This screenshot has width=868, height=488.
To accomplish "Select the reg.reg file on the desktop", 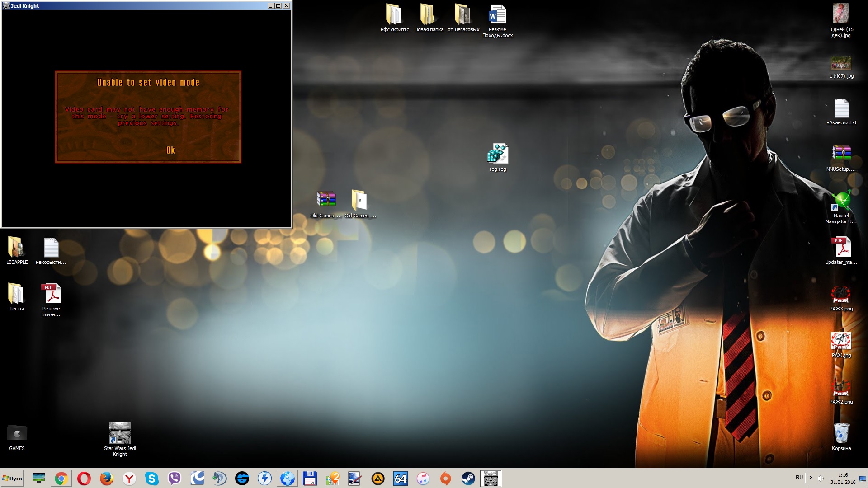I will tap(498, 155).
